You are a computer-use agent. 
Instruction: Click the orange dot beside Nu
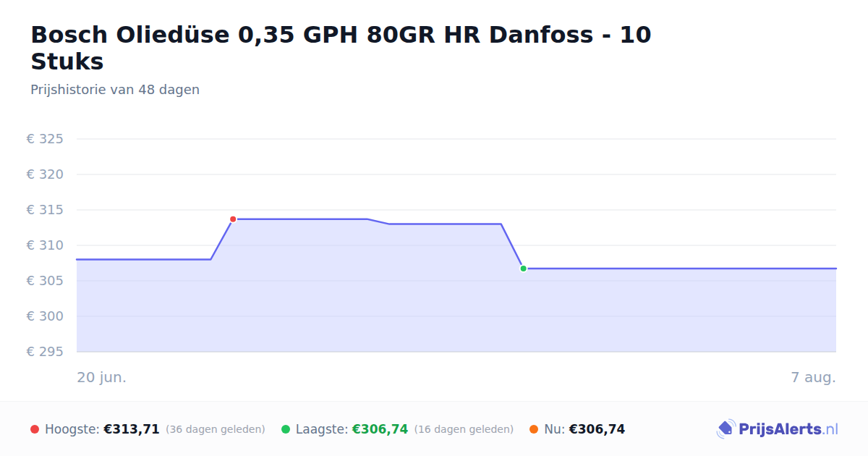(x=534, y=429)
